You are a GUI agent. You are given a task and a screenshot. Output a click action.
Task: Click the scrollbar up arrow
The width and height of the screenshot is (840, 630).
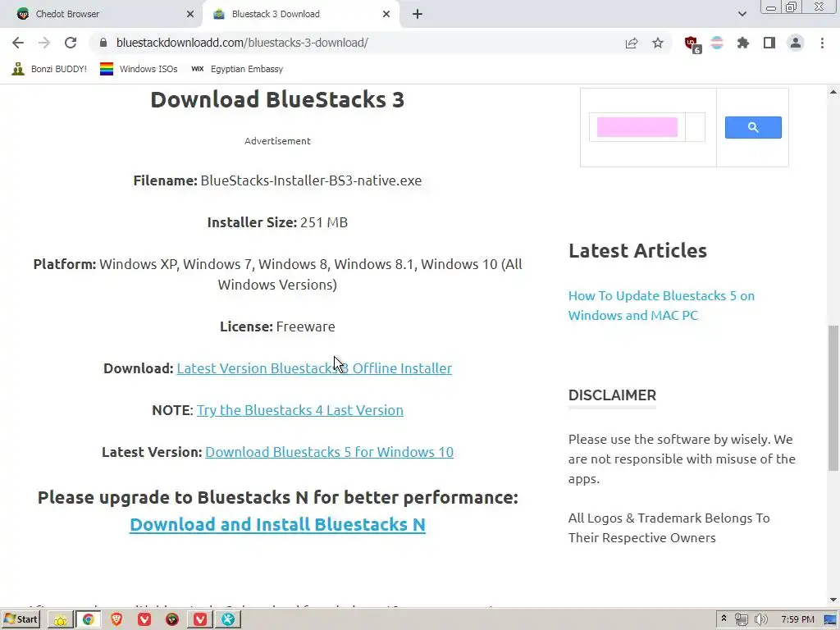point(833,92)
